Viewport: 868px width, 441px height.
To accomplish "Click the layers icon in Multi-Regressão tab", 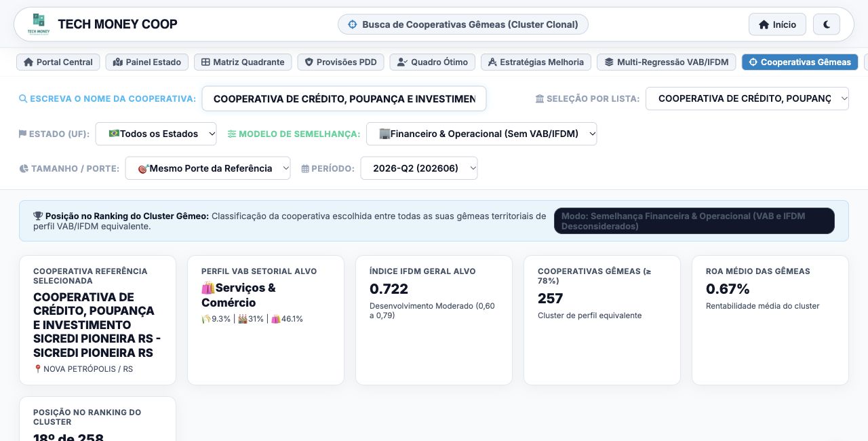I will (x=609, y=62).
